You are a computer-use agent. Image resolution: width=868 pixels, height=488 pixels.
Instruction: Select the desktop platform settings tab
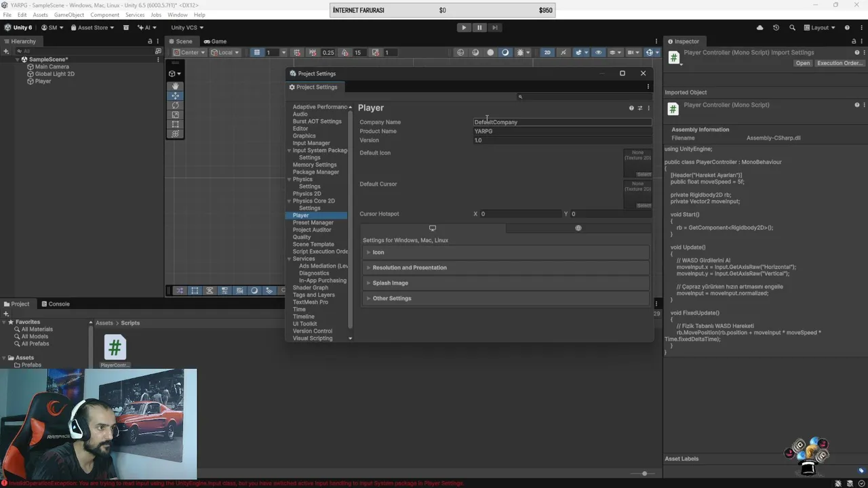click(433, 228)
